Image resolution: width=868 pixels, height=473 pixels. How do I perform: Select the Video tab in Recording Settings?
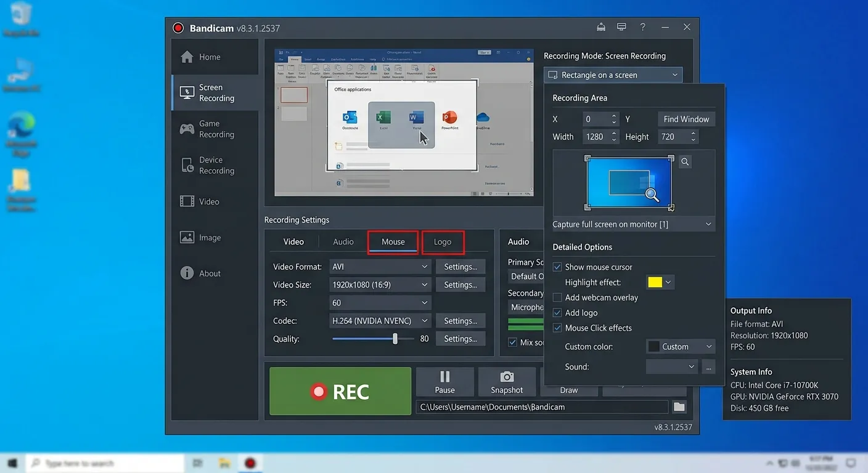(x=293, y=242)
